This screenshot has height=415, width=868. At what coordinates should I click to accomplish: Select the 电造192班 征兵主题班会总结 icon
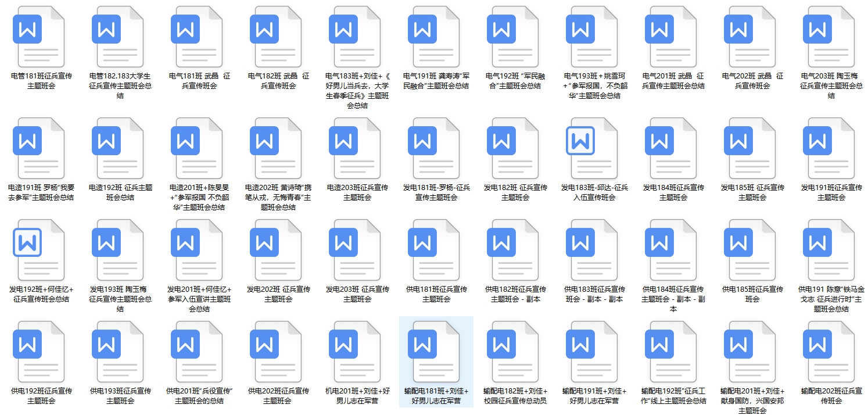click(117, 148)
